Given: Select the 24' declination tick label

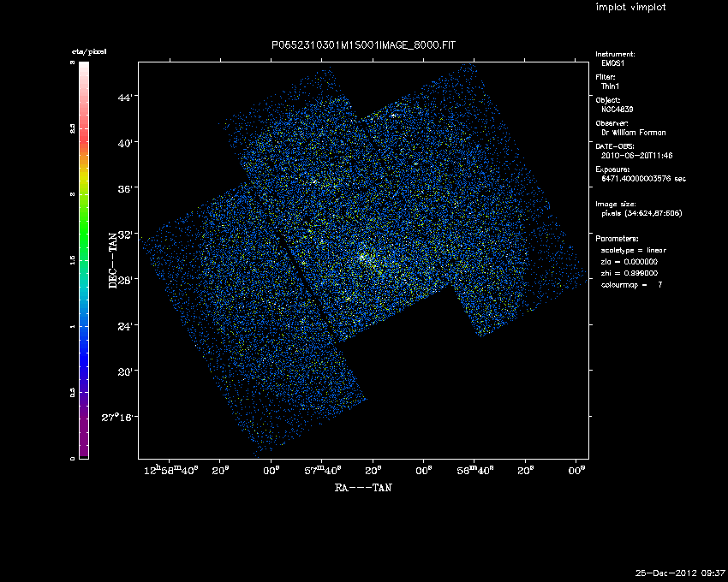Looking at the screenshot, I should click(x=125, y=326).
